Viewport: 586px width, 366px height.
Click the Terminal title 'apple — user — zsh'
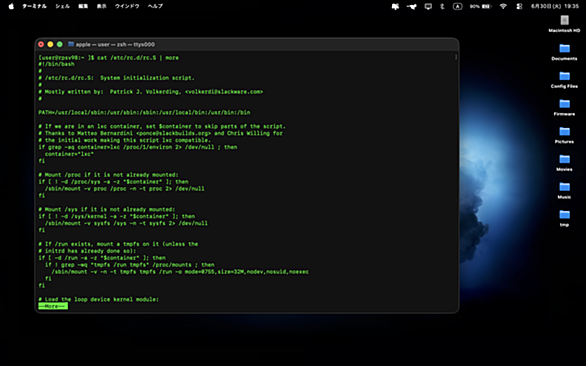(115, 44)
